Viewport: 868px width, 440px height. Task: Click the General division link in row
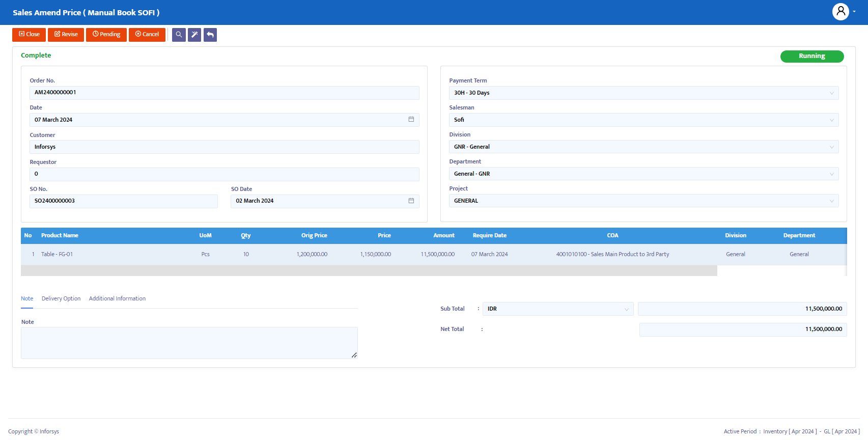click(x=736, y=254)
